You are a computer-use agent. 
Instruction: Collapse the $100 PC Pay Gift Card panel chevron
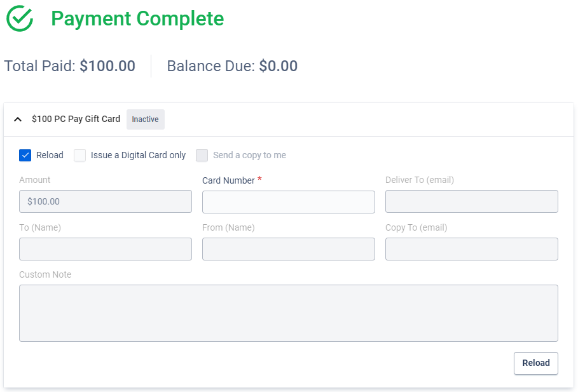point(18,119)
